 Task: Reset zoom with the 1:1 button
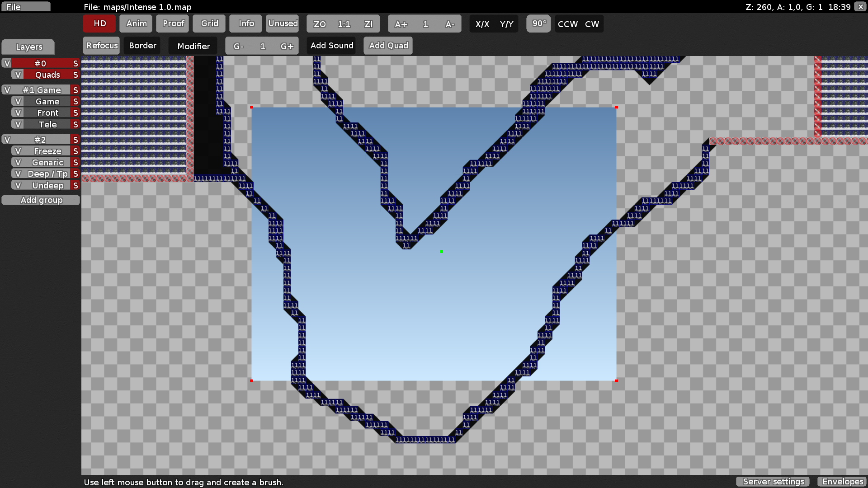344,24
